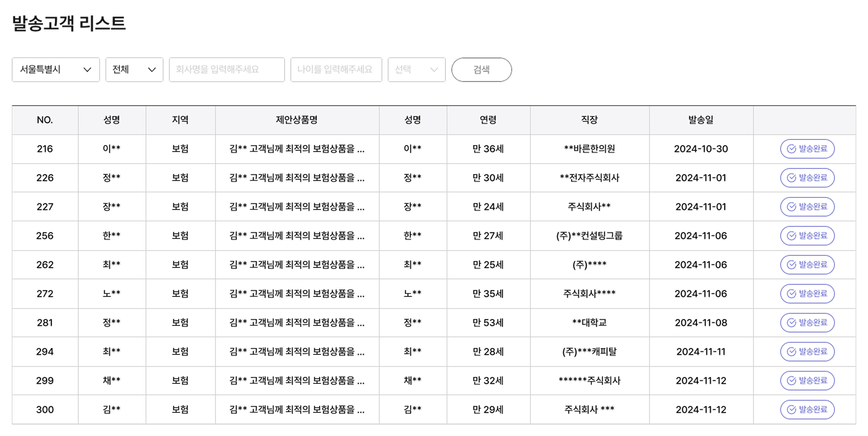Click the 발송완료 check icon for row 272
Screen dimensions: 868x436
click(x=791, y=294)
